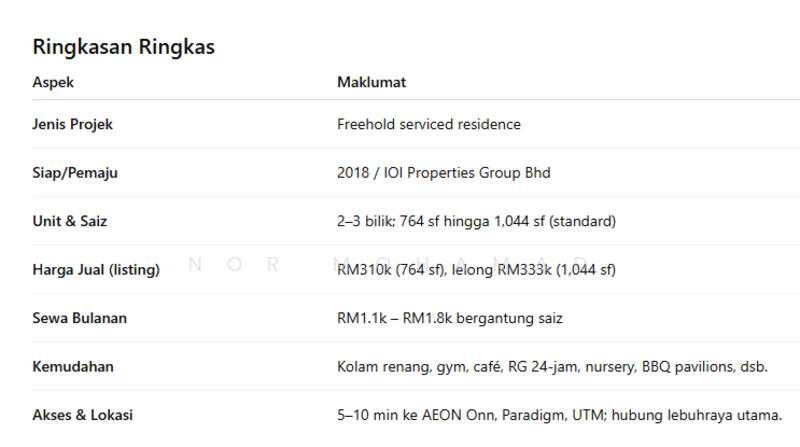The image size is (800, 447).
Task: Click the Freehold serviced residence text
Action: pos(429,125)
